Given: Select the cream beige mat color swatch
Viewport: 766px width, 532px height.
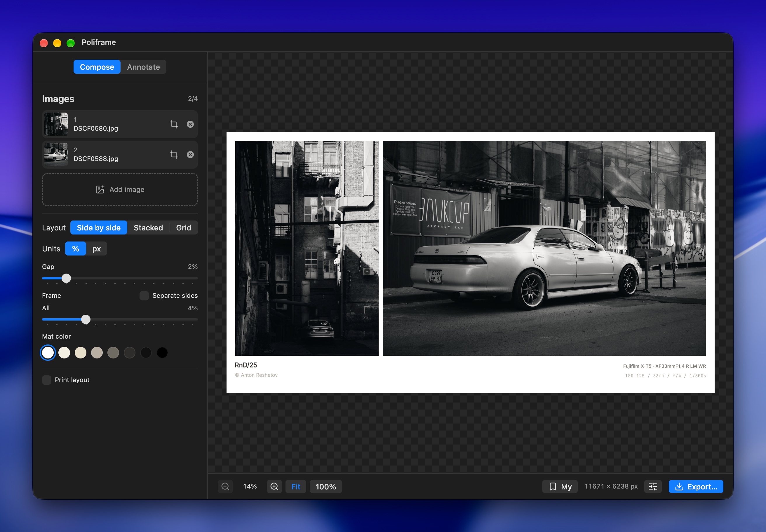Looking at the screenshot, I should pyautogui.click(x=81, y=353).
